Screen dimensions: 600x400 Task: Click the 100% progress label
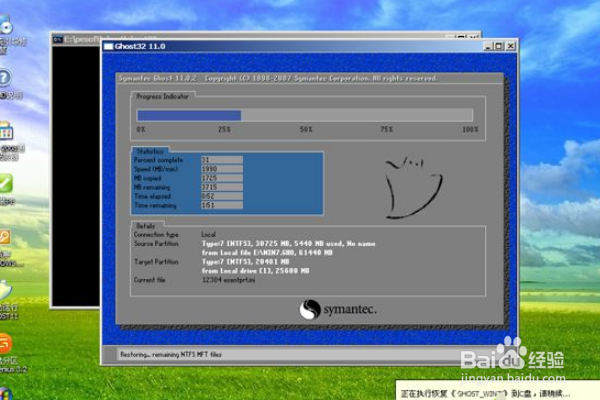pos(470,129)
